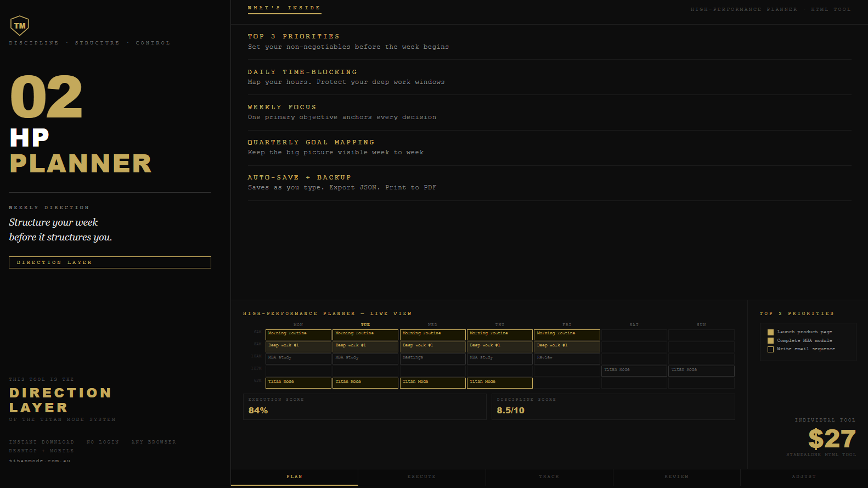Check the Write email sequence box

770,349
